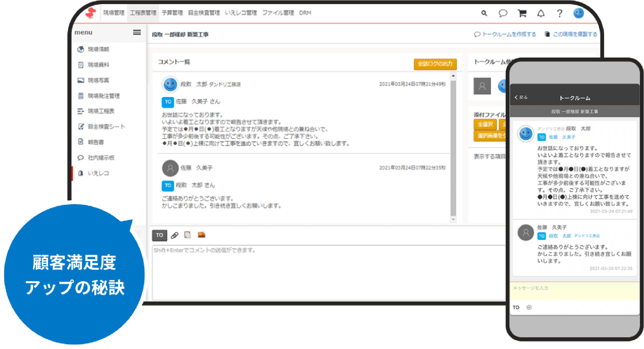
Task: Toggle the TO recipient button above comment box
Action: [159, 235]
